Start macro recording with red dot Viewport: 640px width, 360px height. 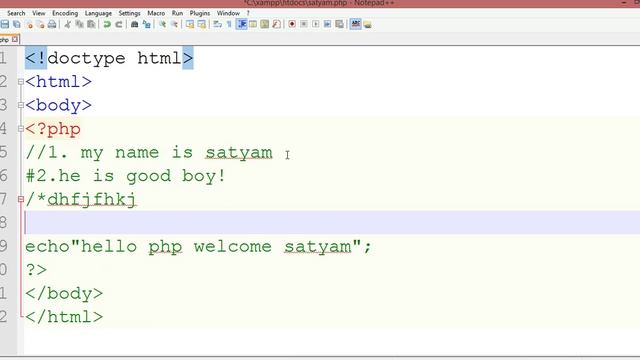pos(292,24)
